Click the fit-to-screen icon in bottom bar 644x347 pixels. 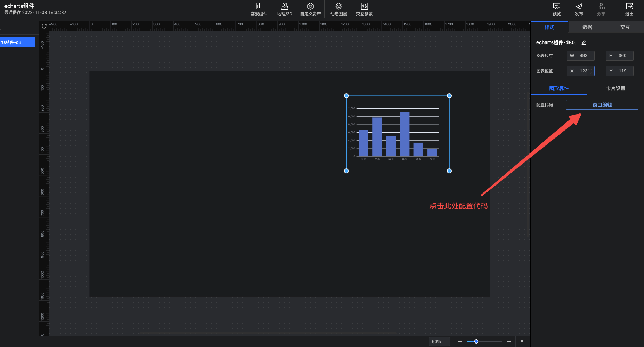(522, 341)
